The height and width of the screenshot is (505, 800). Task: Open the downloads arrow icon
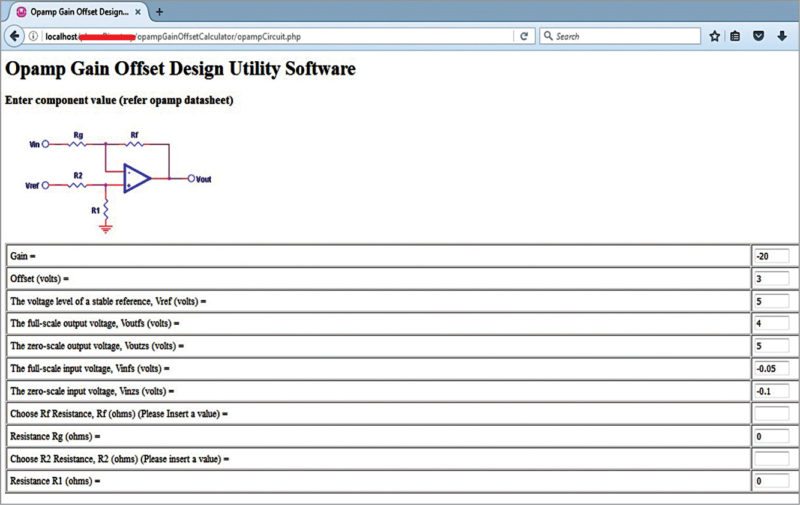click(782, 36)
